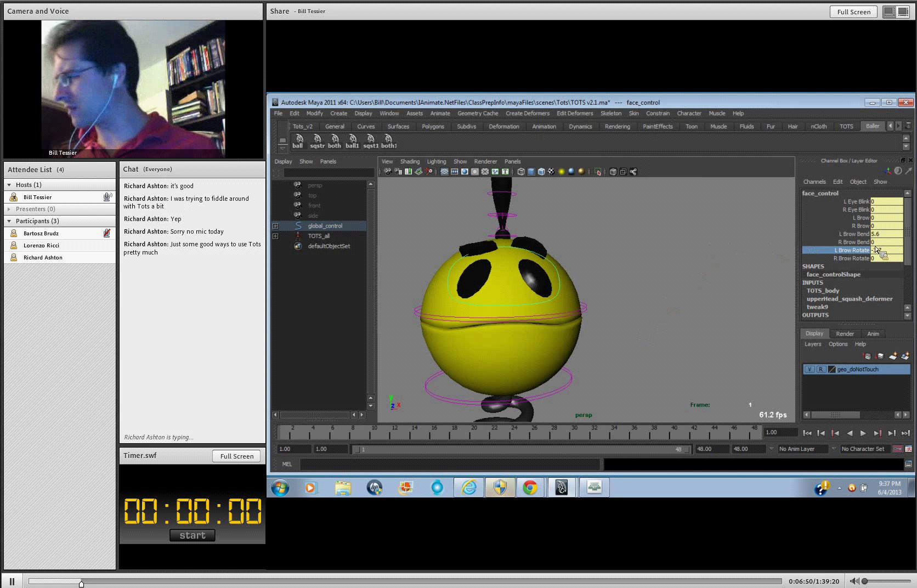This screenshot has width=917, height=588.
Task: Click the L Brow Bend value field
Action: pyautogui.click(x=886, y=234)
